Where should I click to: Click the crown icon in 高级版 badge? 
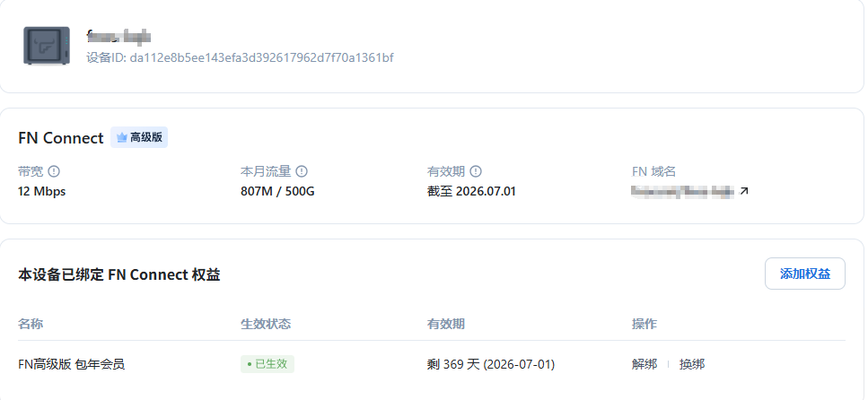point(122,138)
